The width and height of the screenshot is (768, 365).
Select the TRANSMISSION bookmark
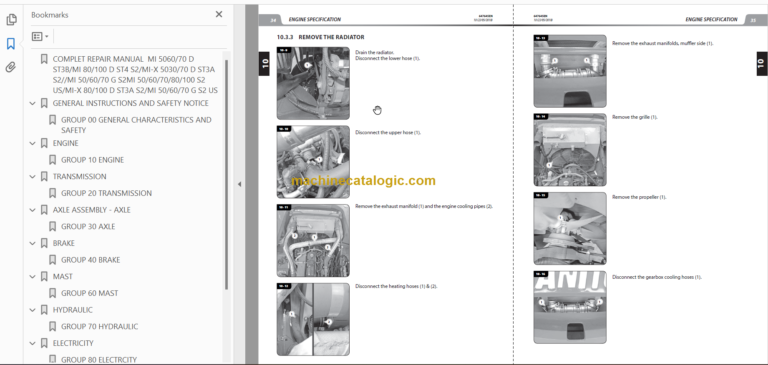coord(79,177)
